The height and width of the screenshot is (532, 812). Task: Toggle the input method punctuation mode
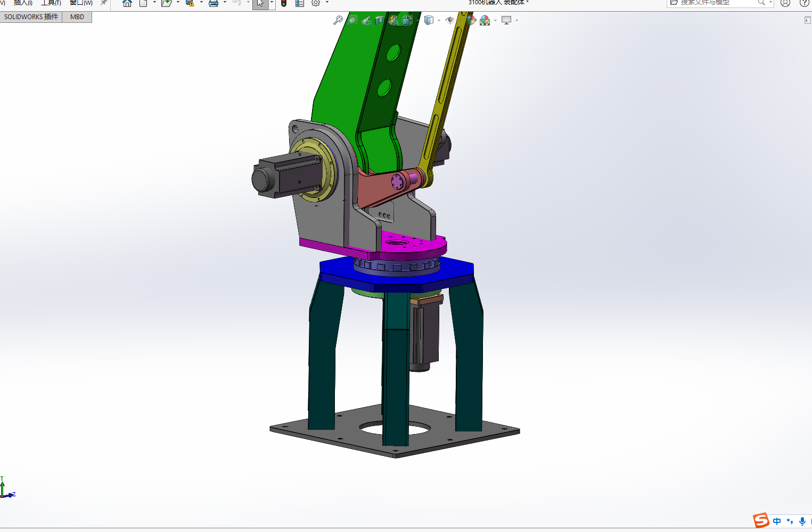790,521
